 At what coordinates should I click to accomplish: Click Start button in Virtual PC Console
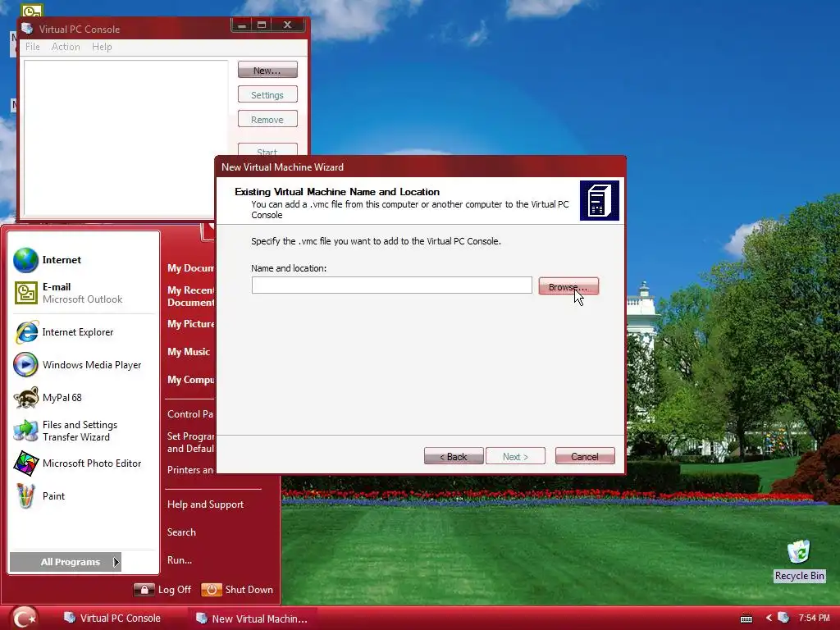pyautogui.click(x=267, y=150)
